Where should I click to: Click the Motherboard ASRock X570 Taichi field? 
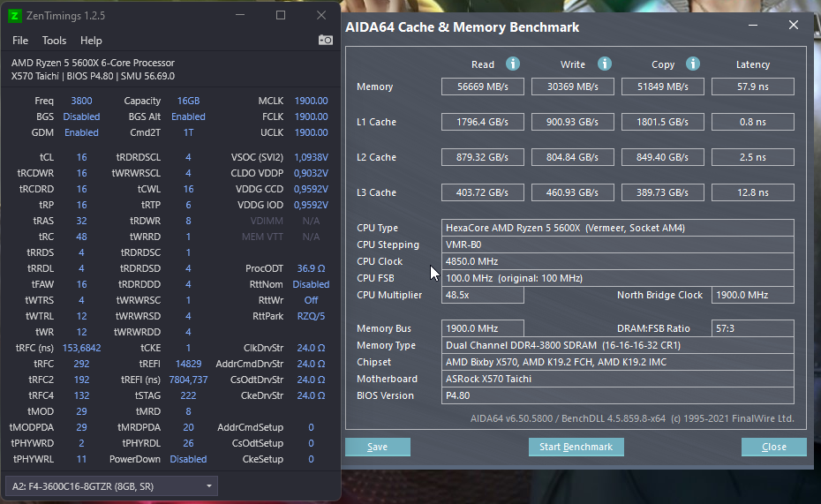[618, 379]
